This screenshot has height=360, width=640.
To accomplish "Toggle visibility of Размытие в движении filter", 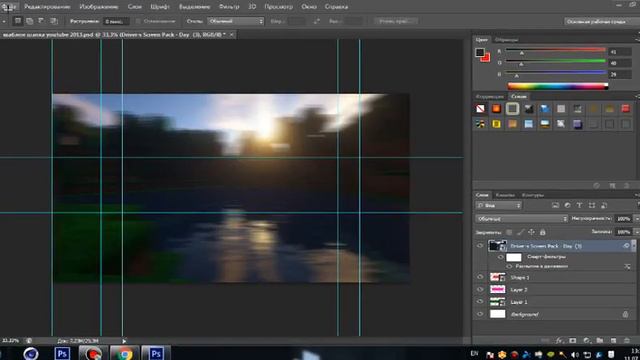I will (509, 267).
